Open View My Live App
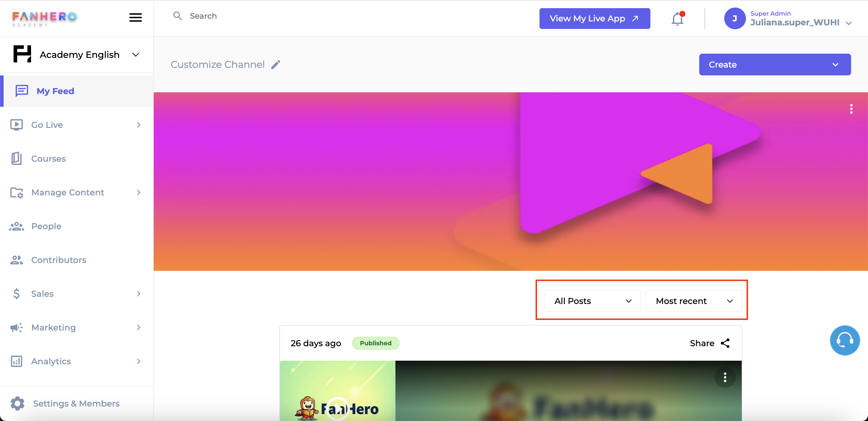The width and height of the screenshot is (868, 421). (x=595, y=18)
